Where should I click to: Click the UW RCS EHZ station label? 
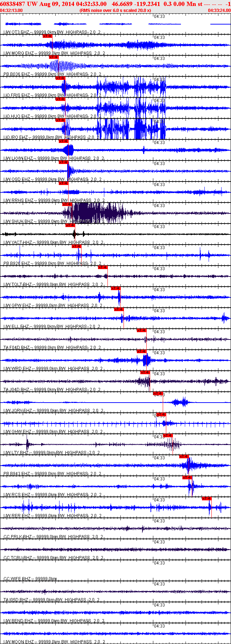tap(17, 494)
